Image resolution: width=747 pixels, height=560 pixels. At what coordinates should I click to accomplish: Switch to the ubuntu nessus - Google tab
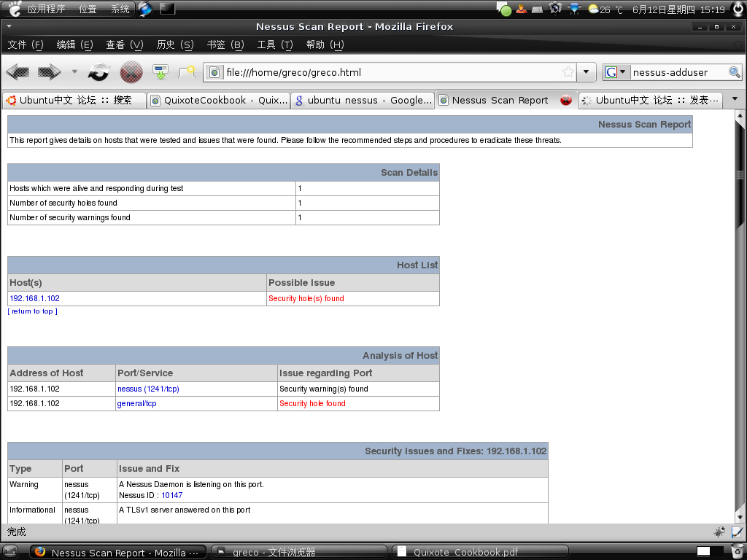tap(363, 100)
